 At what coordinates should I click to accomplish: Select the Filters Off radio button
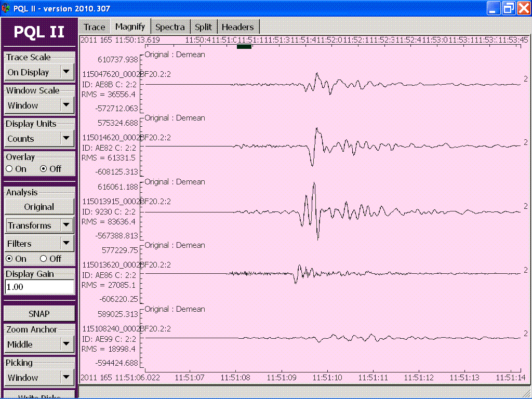pos(44,259)
